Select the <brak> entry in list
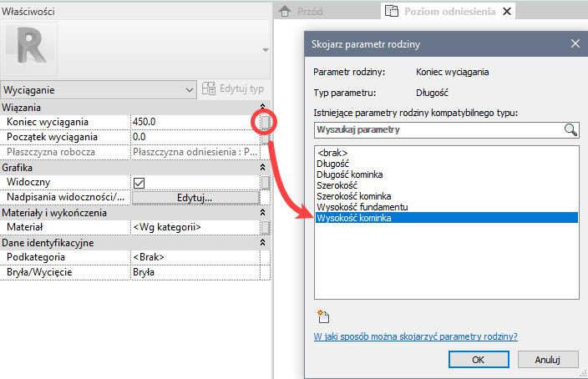 (x=332, y=154)
